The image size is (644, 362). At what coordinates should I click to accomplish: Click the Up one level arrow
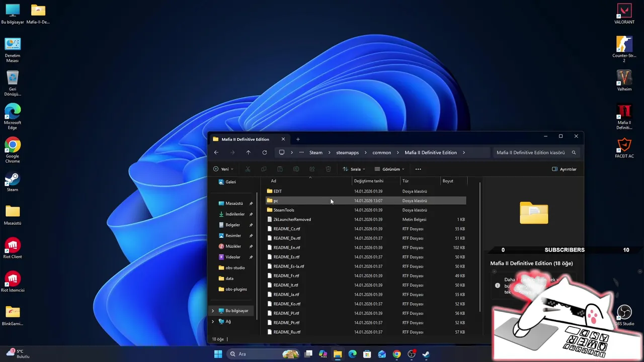point(249,152)
